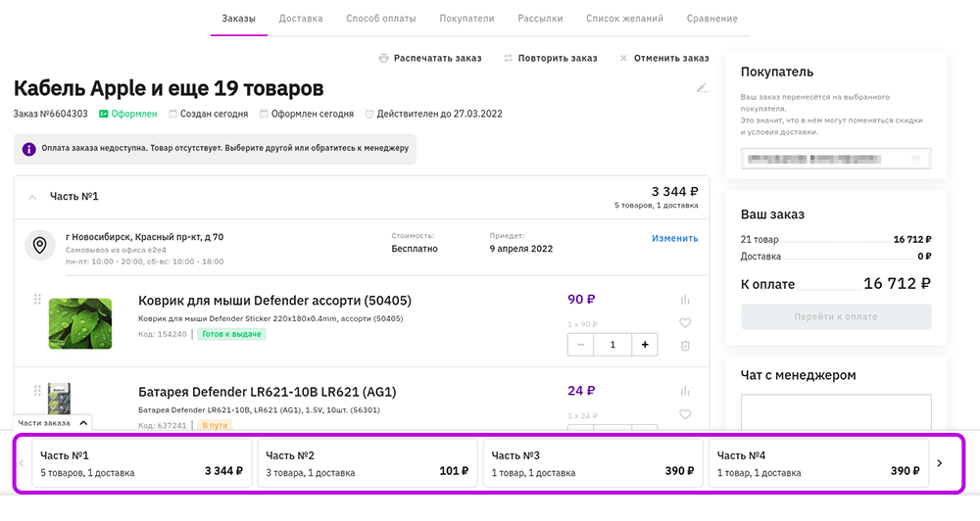Delete the Defender mouse pad via trash icon
This screenshot has width=980, height=521.
685,346
